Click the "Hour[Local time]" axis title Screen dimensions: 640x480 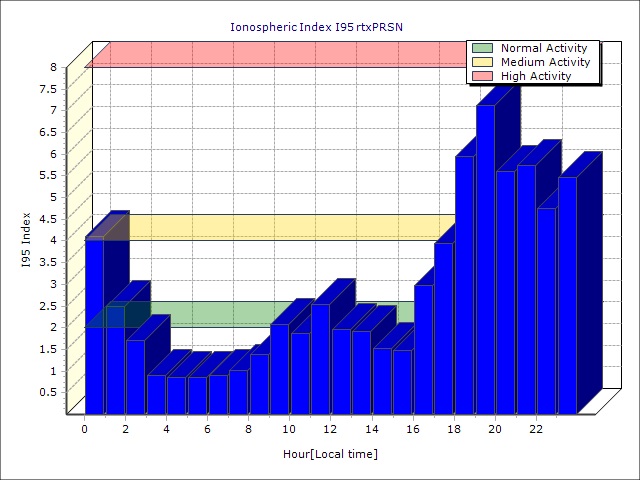[x=329, y=455]
